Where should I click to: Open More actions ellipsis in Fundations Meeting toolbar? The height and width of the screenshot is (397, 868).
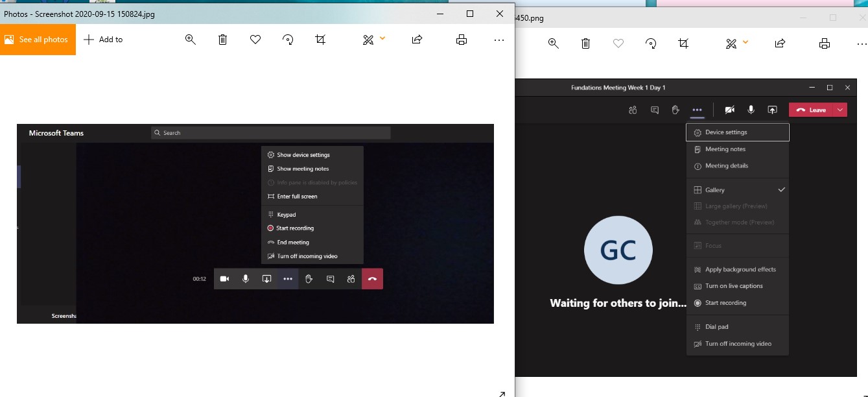(697, 110)
